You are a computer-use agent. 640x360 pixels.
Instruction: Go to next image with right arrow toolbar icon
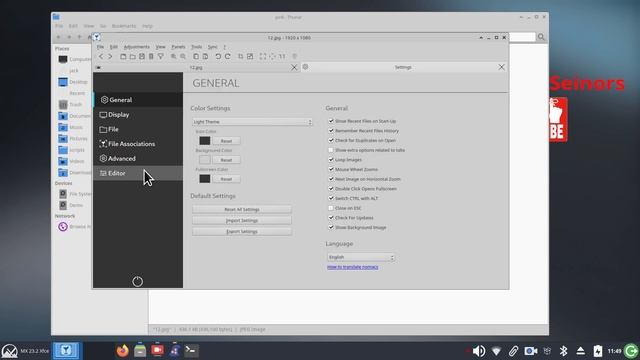coord(110,56)
